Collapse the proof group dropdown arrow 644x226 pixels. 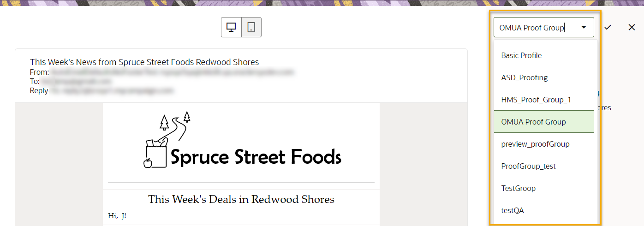coord(584,27)
